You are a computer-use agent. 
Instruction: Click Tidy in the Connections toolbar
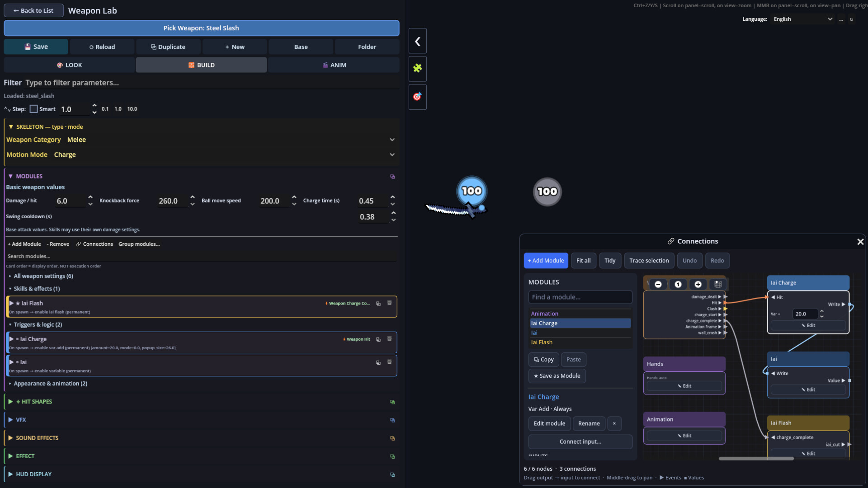tap(610, 261)
